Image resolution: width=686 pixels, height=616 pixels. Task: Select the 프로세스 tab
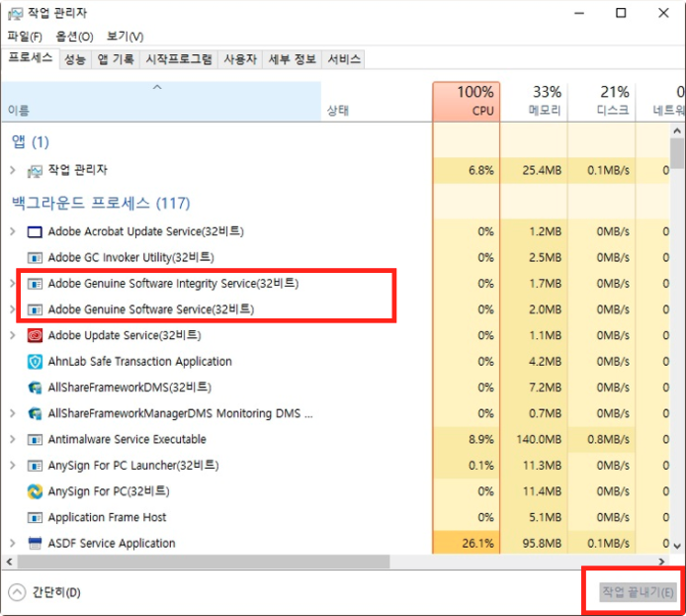click(x=31, y=57)
